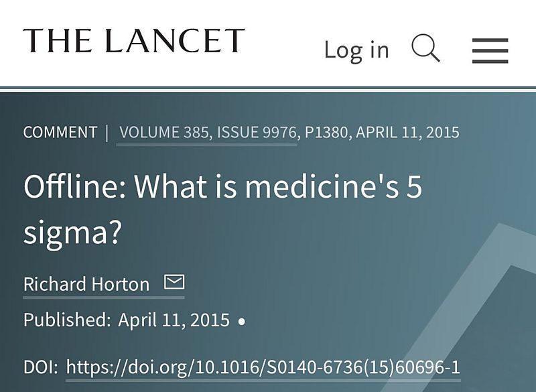Viewport: 536px width, 392px height.
Task: Click the word "sigma?" in the title
Action: (72, 231)
